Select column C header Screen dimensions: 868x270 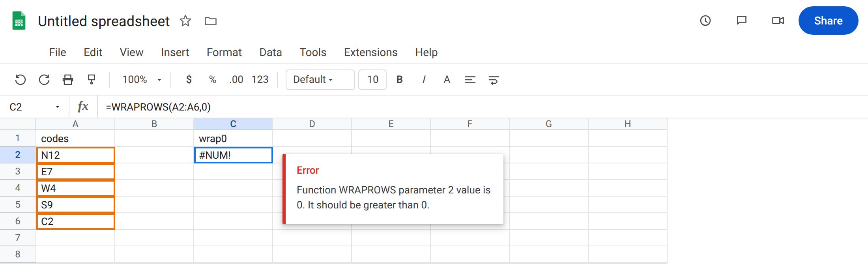(x=233, y=124)
